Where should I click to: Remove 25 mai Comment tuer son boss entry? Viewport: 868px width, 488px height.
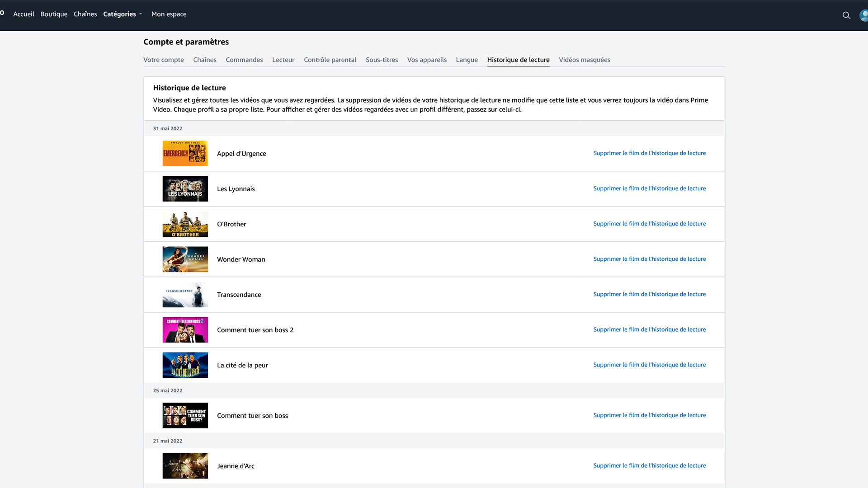click(650, 415)
